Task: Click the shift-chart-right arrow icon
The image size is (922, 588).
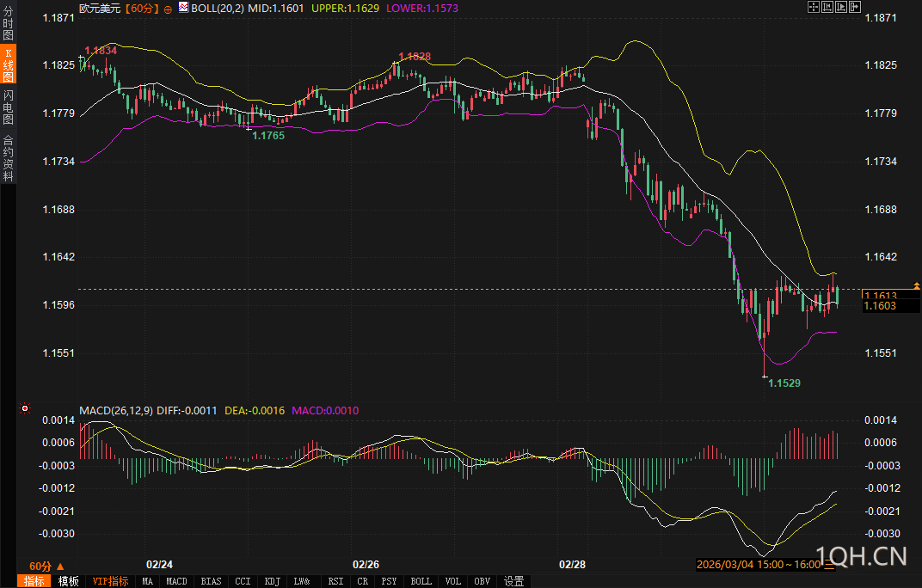Action: [855, 7]
